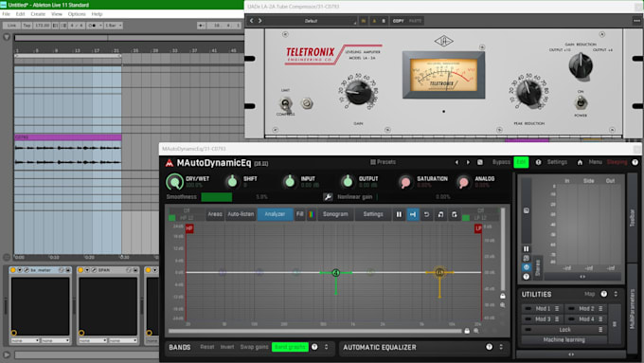Go to previous preset in LA-2A window
The height and width of the screenshot is (363, 644).
click(x=251, y=21)
